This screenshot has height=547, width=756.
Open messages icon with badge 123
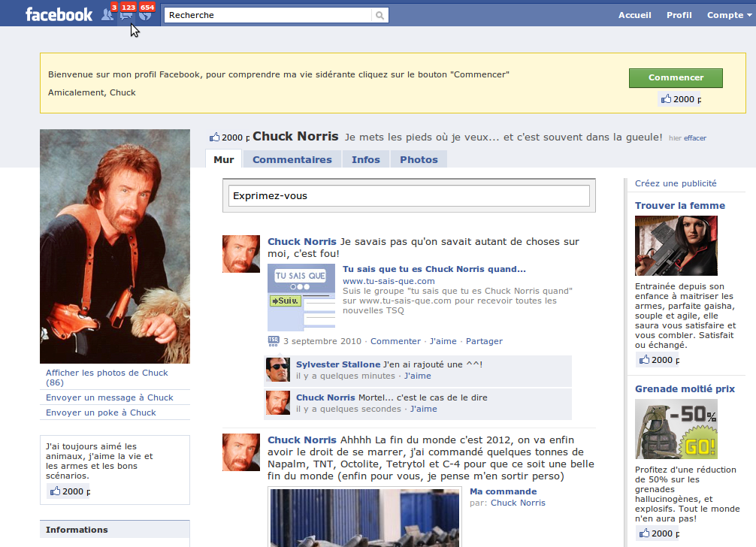[126, 14]
